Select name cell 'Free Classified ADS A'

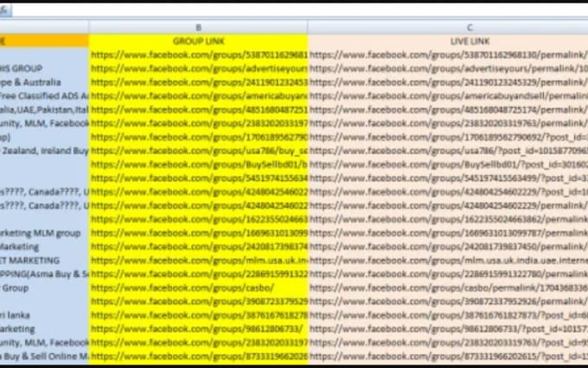(44, 96)
